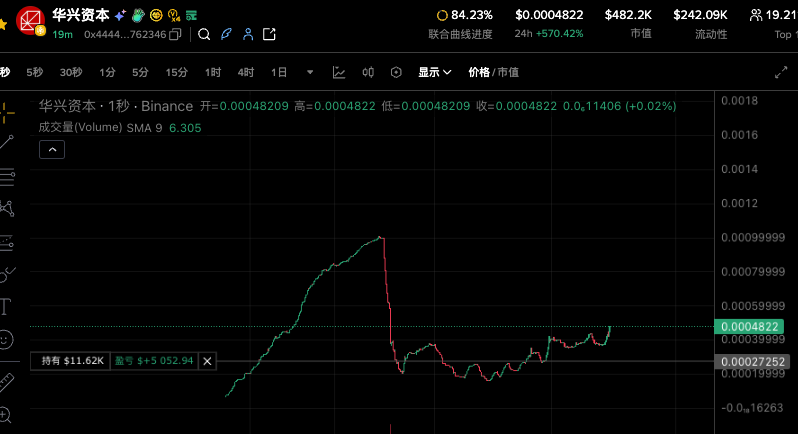
Task: Open the emoji sticker tool
Action: click(x=6, y=339)
